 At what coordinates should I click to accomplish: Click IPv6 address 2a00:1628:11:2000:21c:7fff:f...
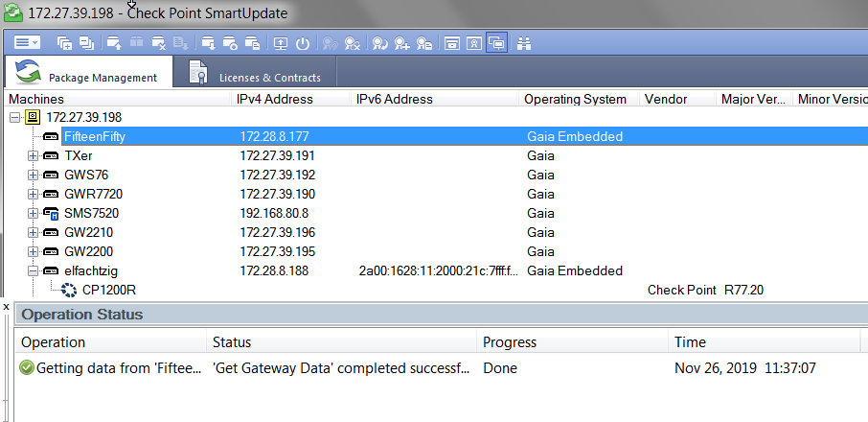(x=437, y=270)
